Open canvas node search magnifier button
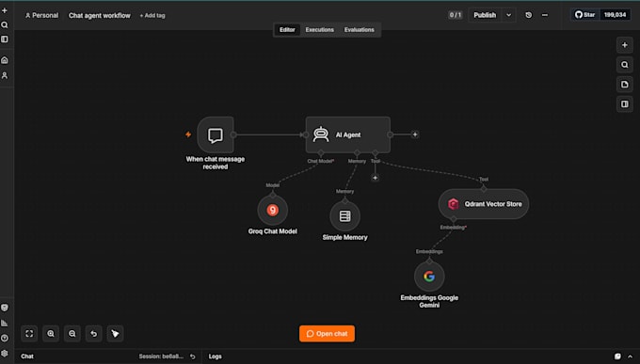Image resolution: width=640 pixels, height=364 pixels. click(x=625, y=65)
